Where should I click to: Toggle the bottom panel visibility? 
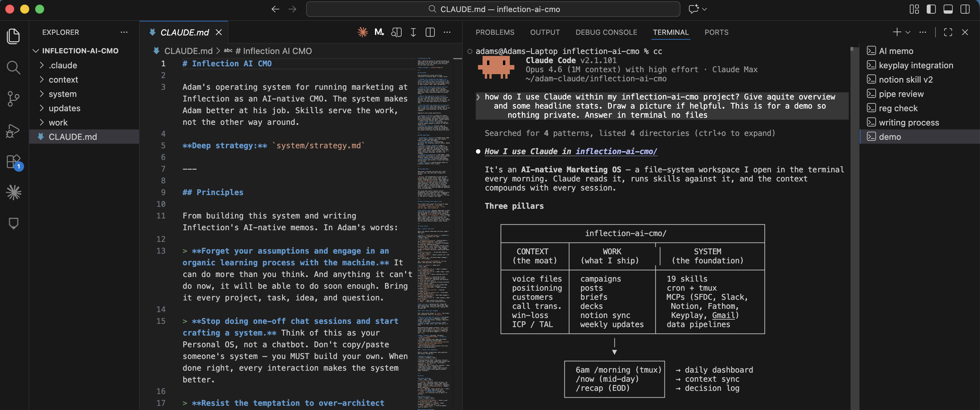[948, 9]
